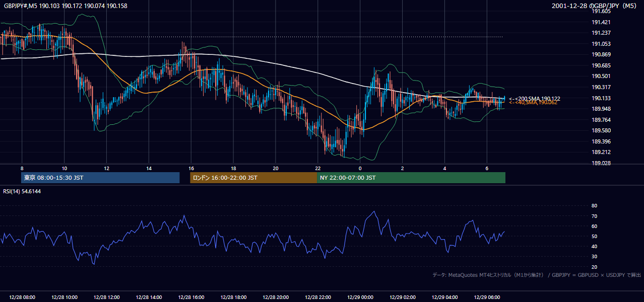Click the RSI axis level 30
This screenshot has width=644, height=302.
tap(594, 257)
